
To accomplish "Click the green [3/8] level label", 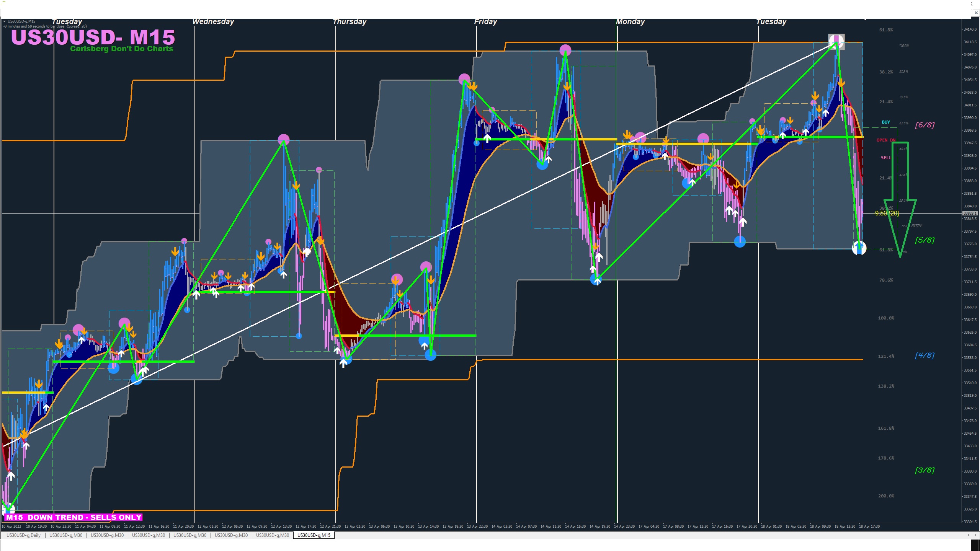I will tap(924, 470).
